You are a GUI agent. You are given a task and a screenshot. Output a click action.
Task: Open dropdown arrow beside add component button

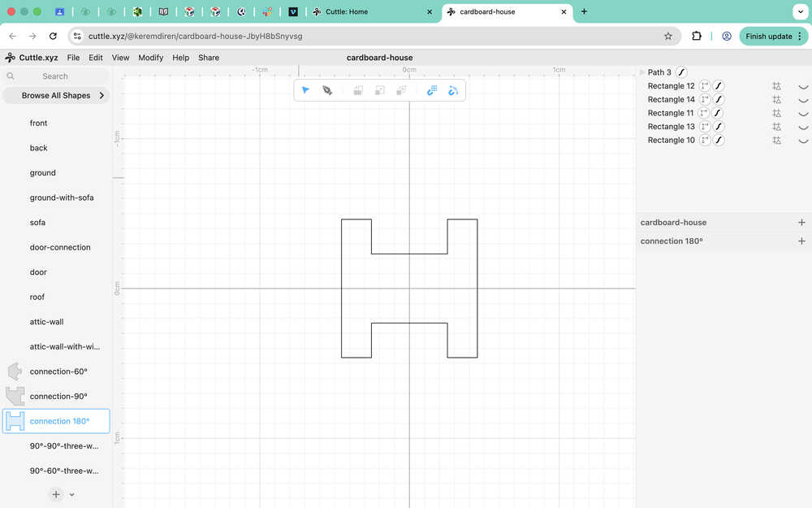[72, 494]
